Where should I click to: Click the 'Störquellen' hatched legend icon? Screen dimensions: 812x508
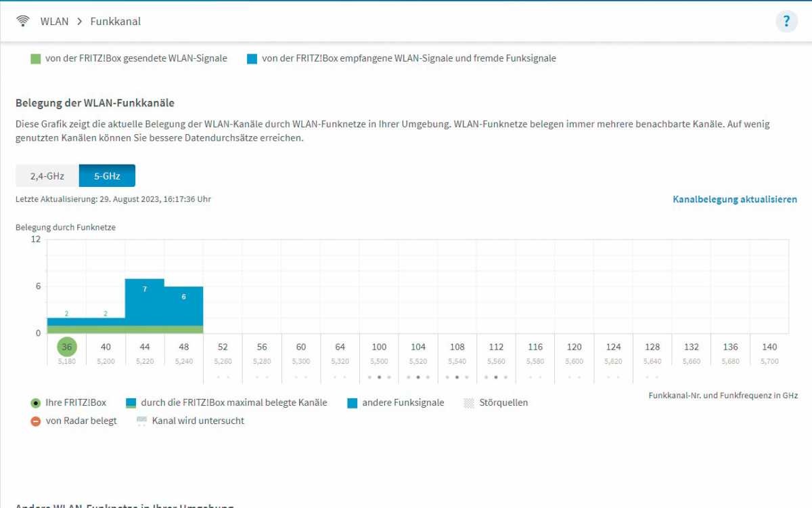[469, 403]
